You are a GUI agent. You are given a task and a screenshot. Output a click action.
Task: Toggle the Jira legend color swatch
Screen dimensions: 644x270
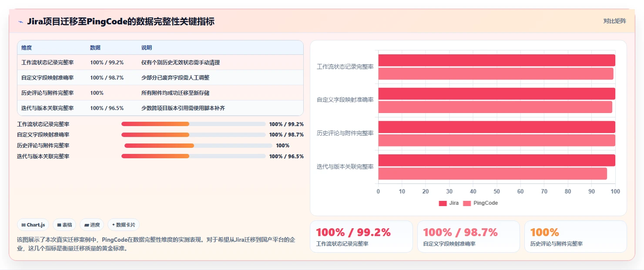443,203
